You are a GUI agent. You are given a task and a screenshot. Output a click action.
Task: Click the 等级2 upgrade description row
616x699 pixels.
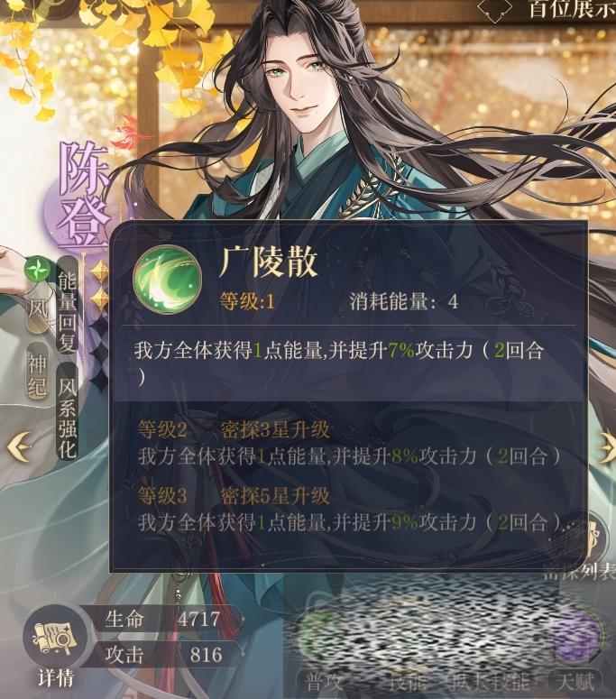pos(348,443)
